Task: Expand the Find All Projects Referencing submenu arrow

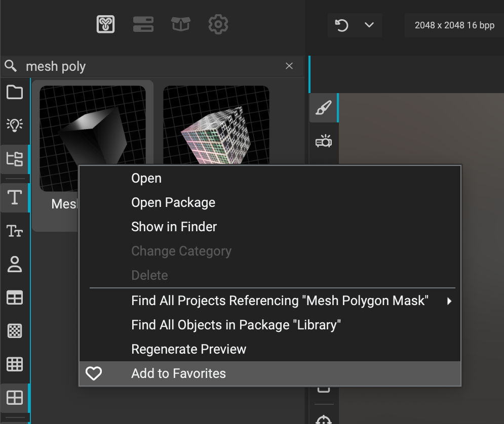Action: (x=449, y=301)
